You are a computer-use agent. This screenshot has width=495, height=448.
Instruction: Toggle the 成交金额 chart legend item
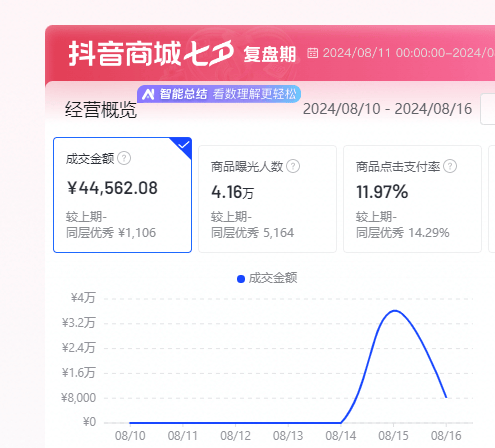pyautogui.click(x=267, y=278)
